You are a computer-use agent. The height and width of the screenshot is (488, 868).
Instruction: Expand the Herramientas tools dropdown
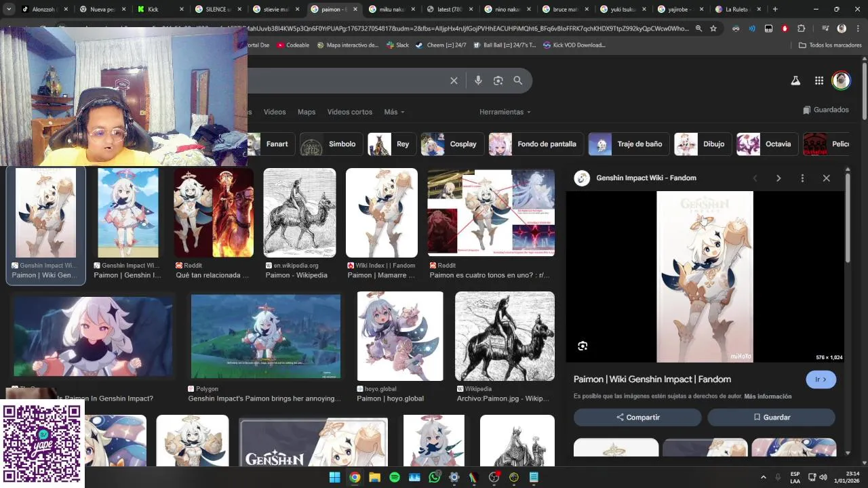[505, 112]
